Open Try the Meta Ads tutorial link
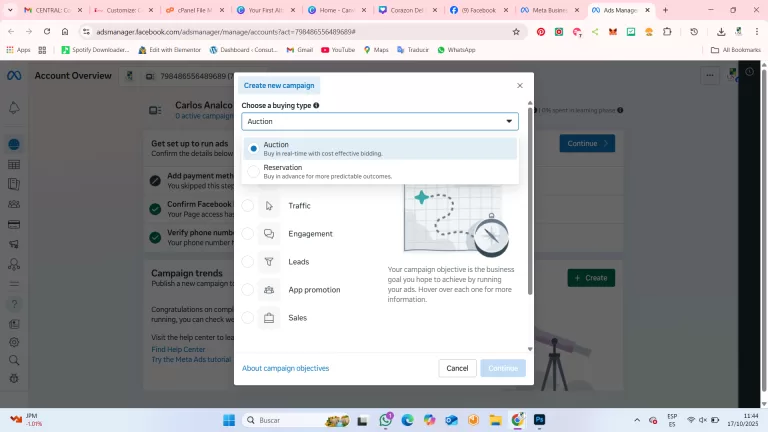The height and width of the screenshot is (432, 768). pyautogui.click(x=191, y=360)
